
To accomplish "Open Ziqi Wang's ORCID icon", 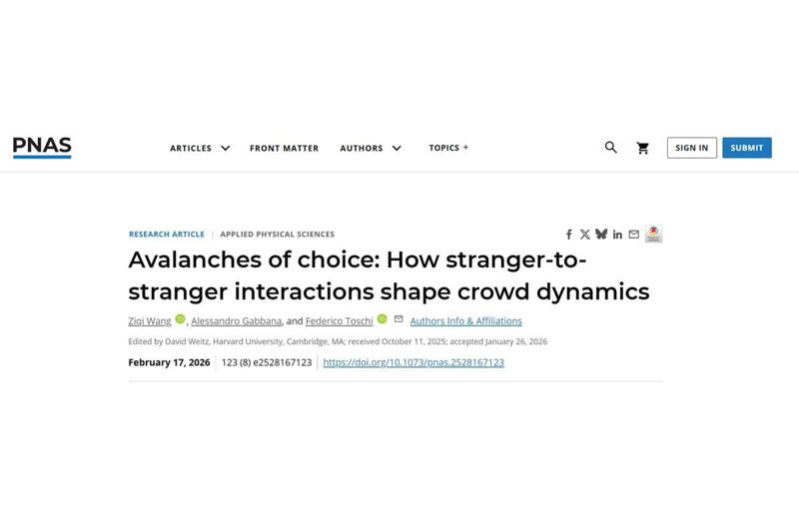I will pos(181,318).
